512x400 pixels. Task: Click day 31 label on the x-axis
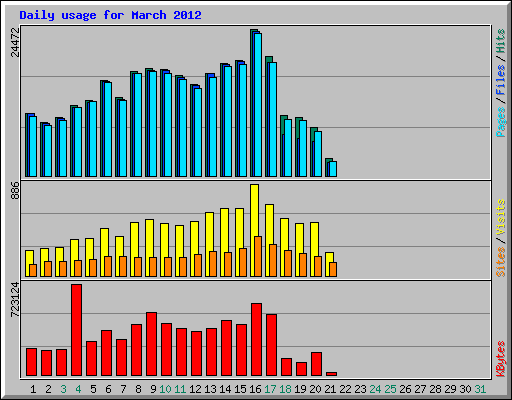(480, 389)
